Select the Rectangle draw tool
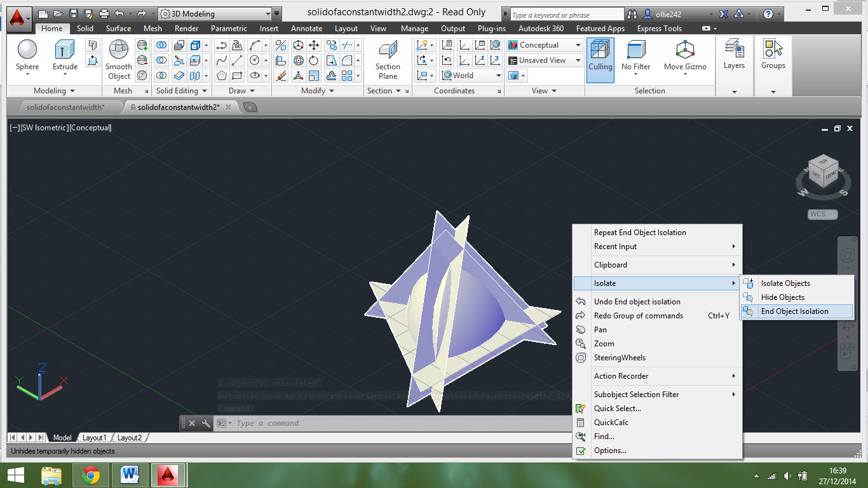The height and width of the screenshot is (488, 868). 238,76
